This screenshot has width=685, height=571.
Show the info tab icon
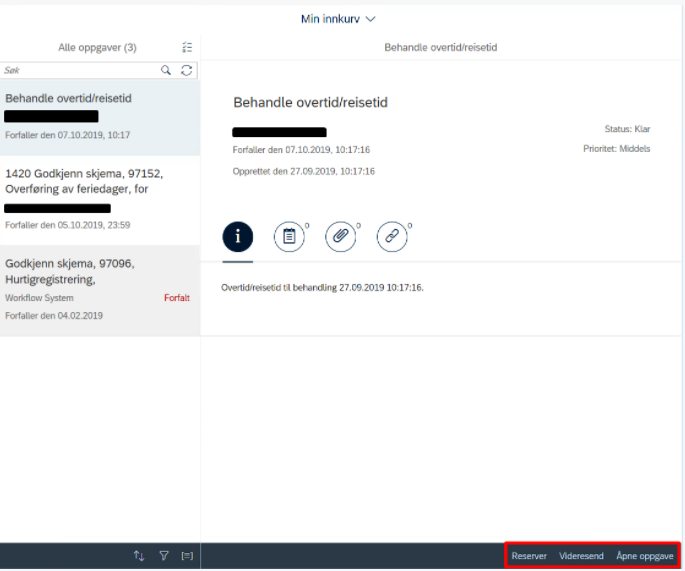pos(238,236)
